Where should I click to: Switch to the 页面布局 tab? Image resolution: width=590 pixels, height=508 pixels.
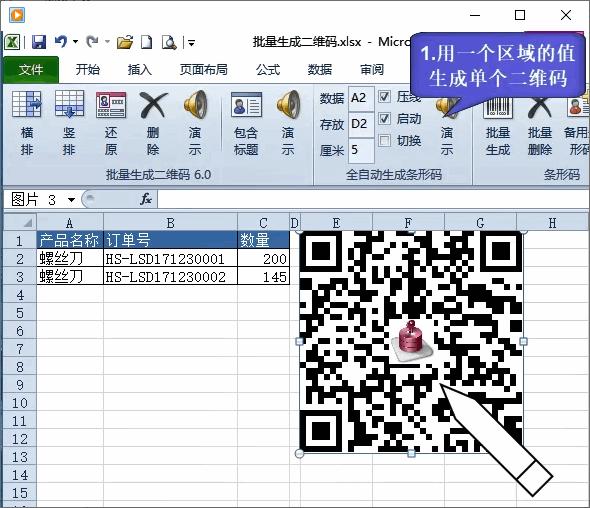(204, 70)
